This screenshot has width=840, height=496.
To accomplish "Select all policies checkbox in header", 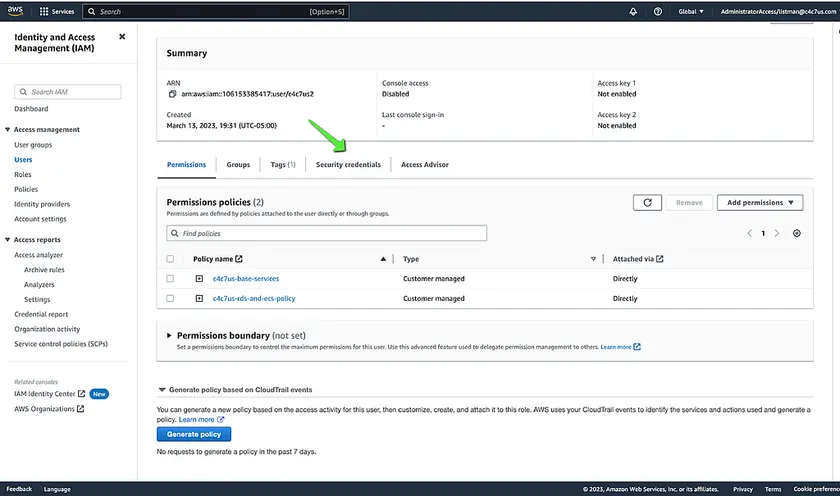I will (170, 259).
